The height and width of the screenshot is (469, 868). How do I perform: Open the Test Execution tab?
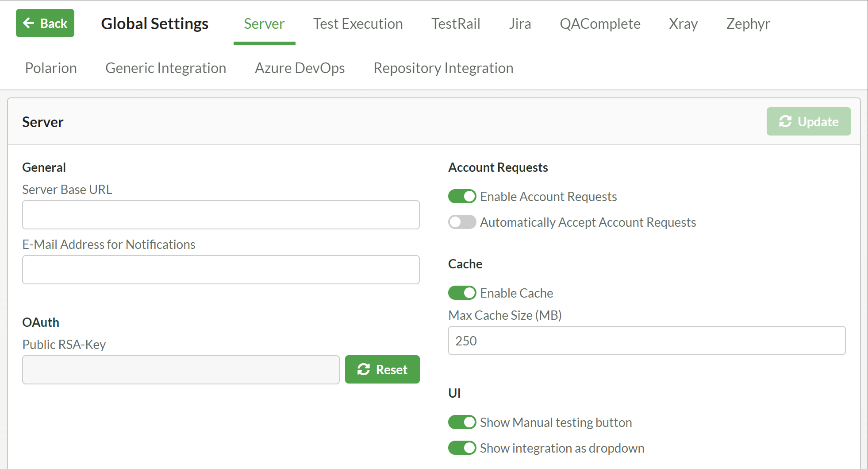point(358,24)
